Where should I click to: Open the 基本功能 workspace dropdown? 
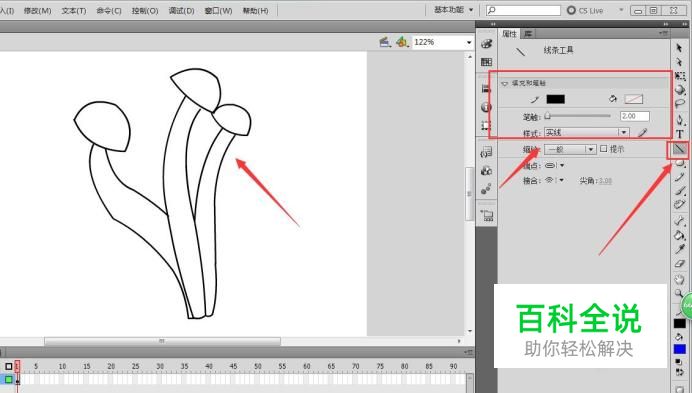[453, 10]
